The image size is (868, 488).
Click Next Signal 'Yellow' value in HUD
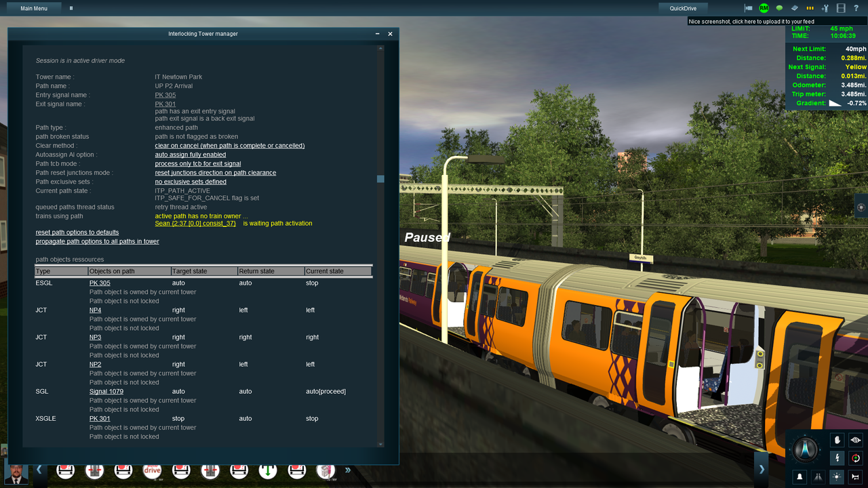[855, 67]
